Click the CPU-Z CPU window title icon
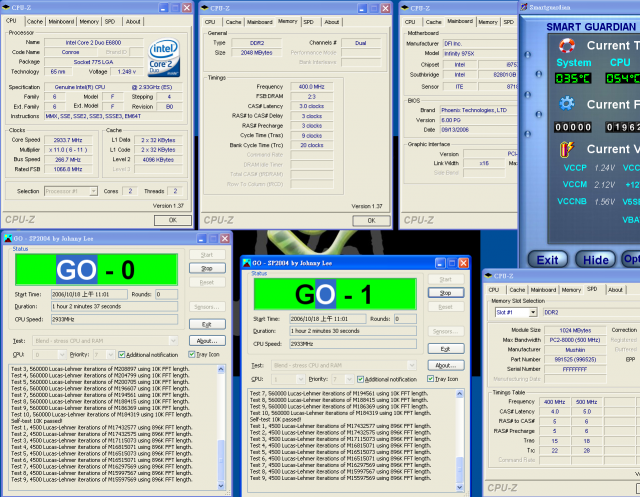 [6, 7]
